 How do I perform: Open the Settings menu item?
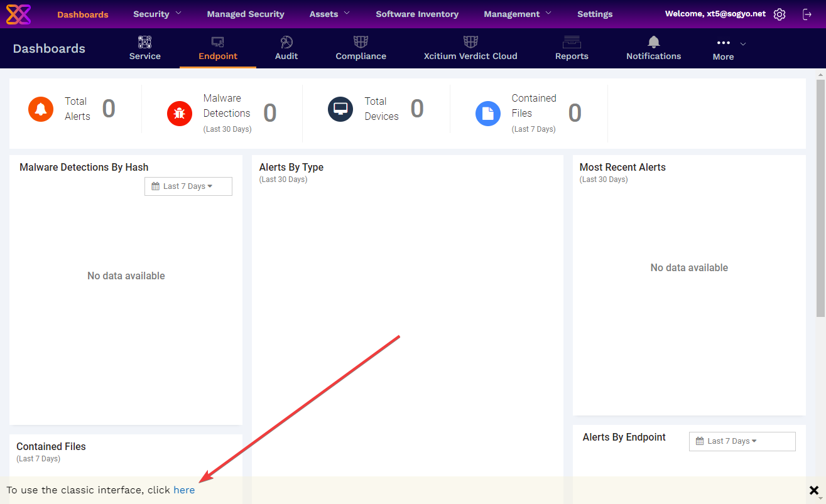(x=595, y=14)
